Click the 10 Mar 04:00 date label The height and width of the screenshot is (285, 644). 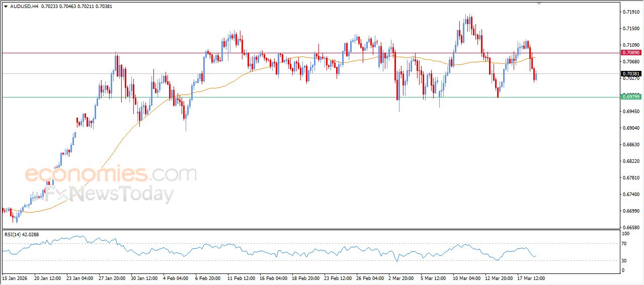coord(467,277)
